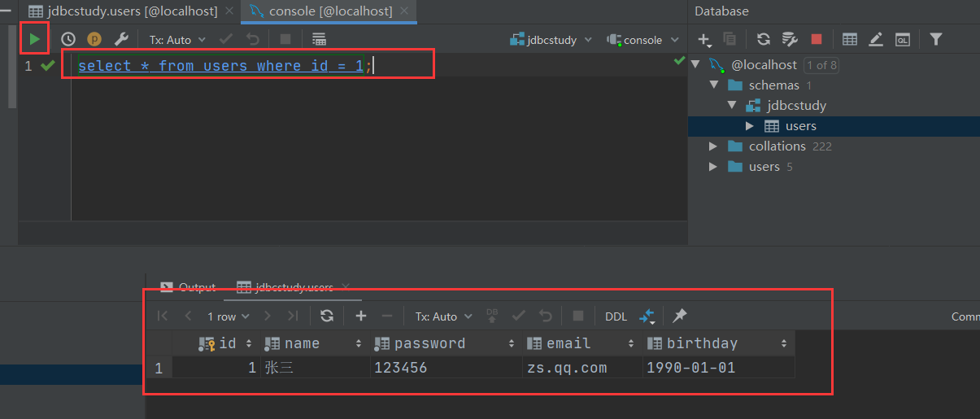Duplicate data source in the Database panel
Viewport: 980px width, 419px height.
[x=730, y=39]
